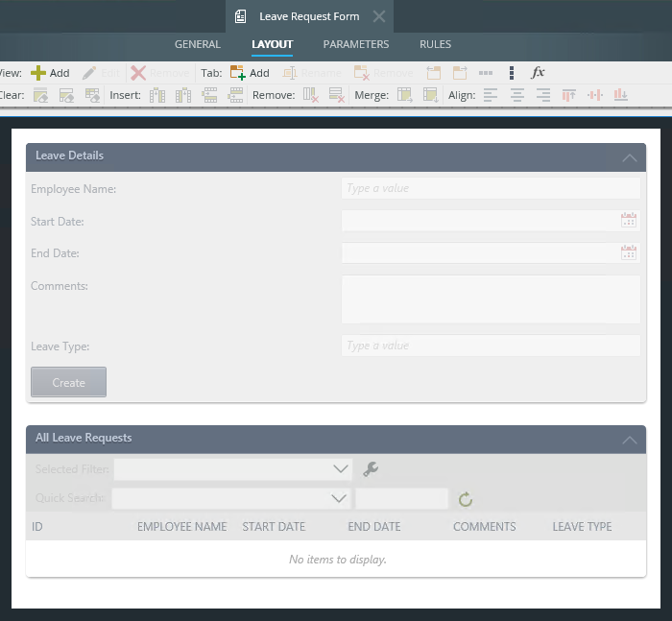Open the Selected Filter dropdown
672x621 pixels.
pyautogui.click(x=341, y=469)
